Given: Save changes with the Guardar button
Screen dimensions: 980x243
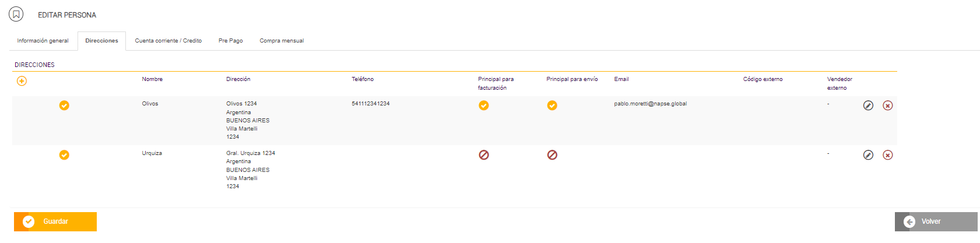Looking at the screenshot, I should tap(55, 221).
